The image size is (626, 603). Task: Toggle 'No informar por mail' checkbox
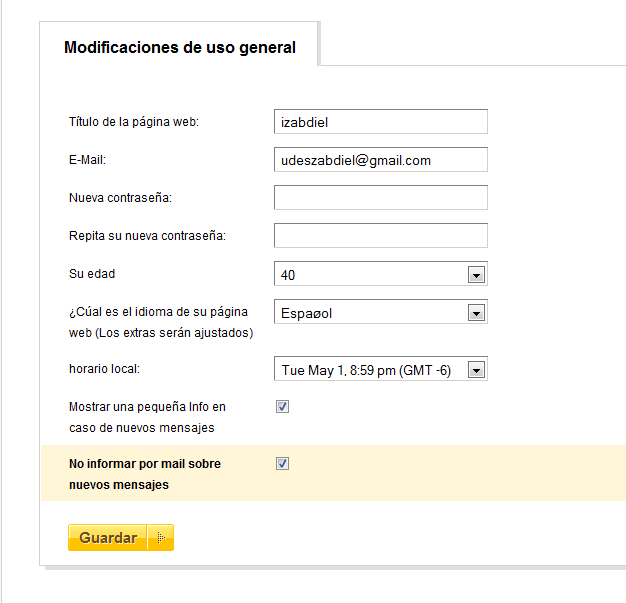tap(282, 464)
